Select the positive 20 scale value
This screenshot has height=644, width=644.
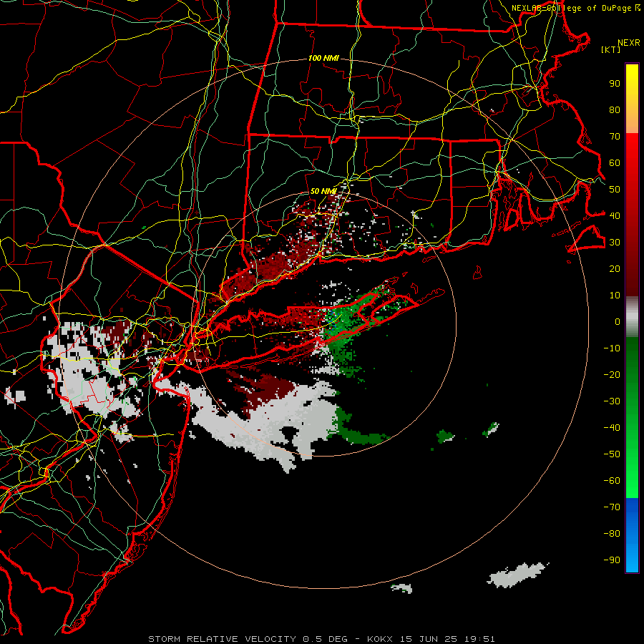tap(615, 269)
